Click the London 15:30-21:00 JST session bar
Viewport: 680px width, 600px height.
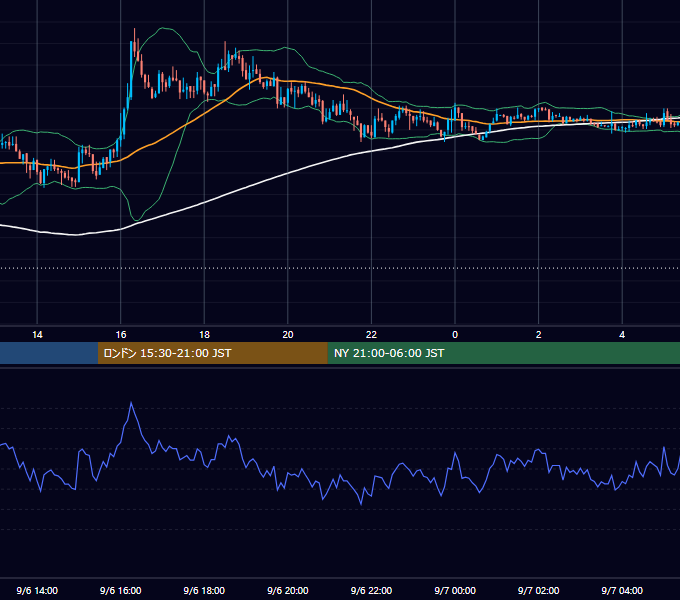(212, 353)
